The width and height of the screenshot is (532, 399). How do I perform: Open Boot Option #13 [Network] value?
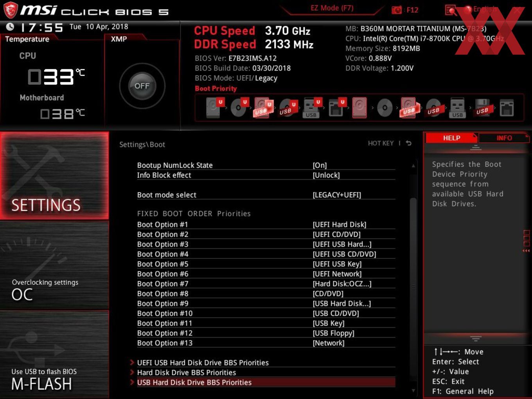pyautogui.click(x=329, y=343)
